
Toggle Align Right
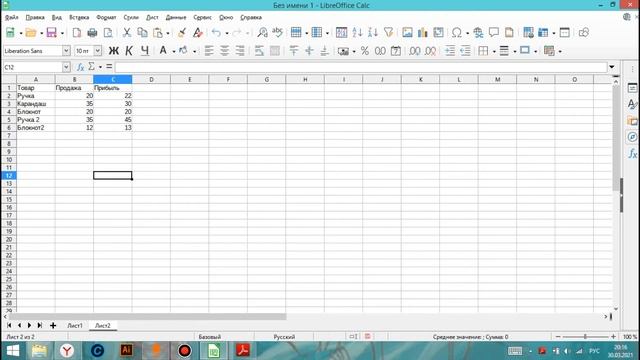pyautogui.click(x=240, y=51)
